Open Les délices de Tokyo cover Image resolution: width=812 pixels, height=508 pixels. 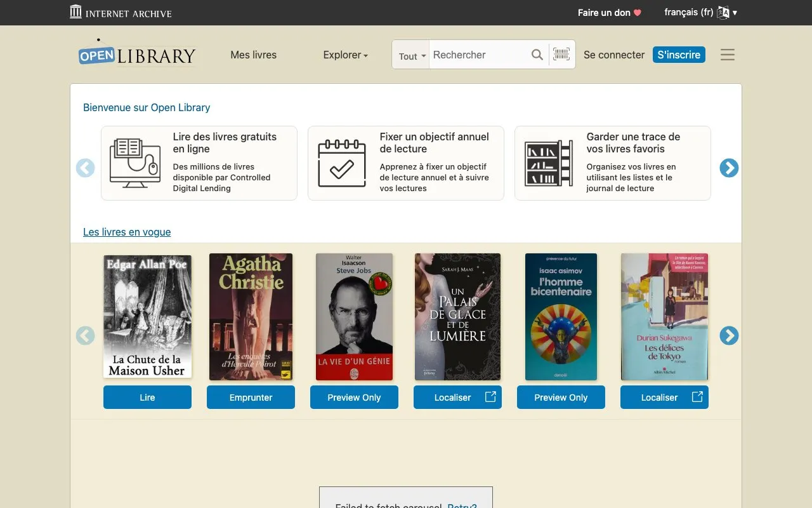coord(664,317)
